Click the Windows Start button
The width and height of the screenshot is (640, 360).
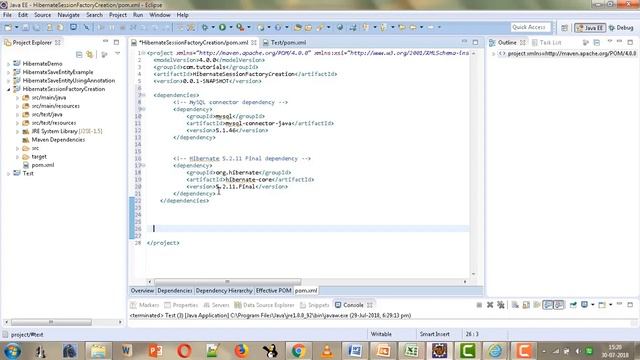[x=12, y=351]
